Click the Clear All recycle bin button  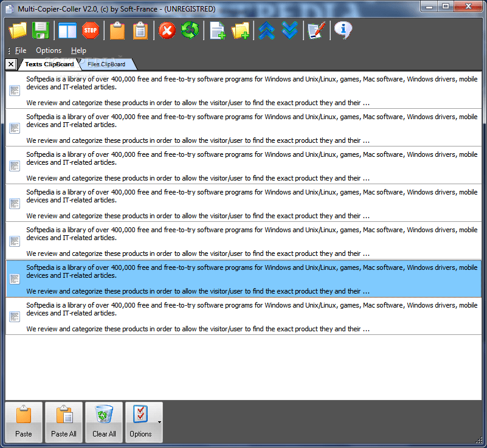pyautogui.click(x=104, y=422)
